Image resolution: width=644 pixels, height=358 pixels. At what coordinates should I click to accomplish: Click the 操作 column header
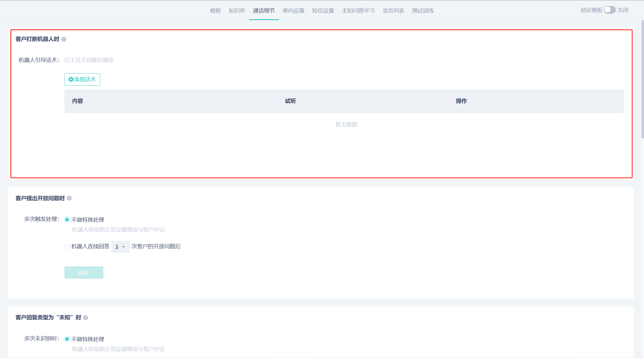(461, 101)
